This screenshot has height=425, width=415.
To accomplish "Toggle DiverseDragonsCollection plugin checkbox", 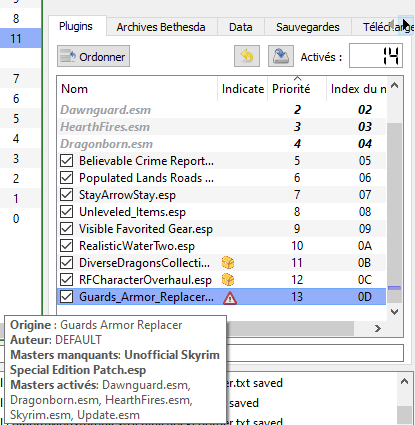I will click(67, 263).
